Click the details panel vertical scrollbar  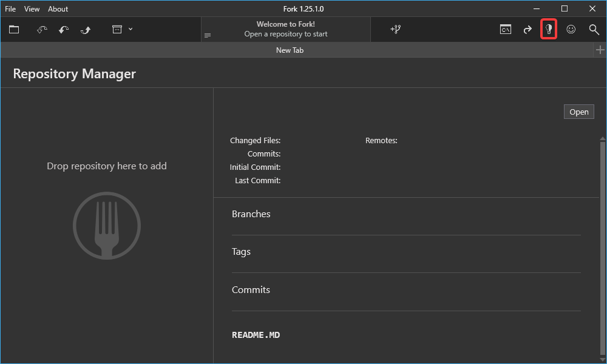(x=603, y=248)
